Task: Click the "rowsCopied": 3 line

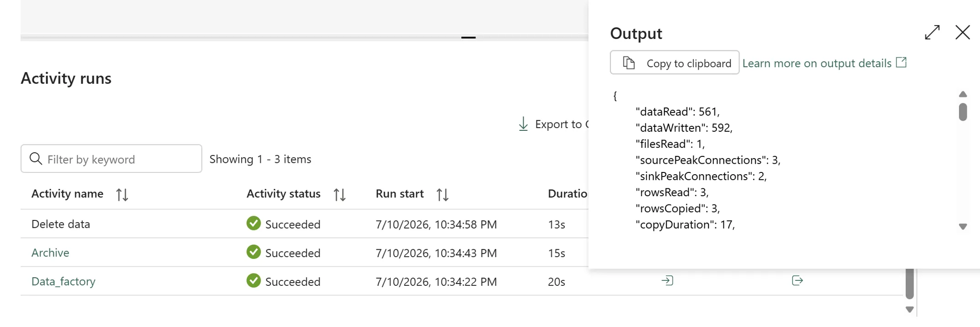Action: 678,209
